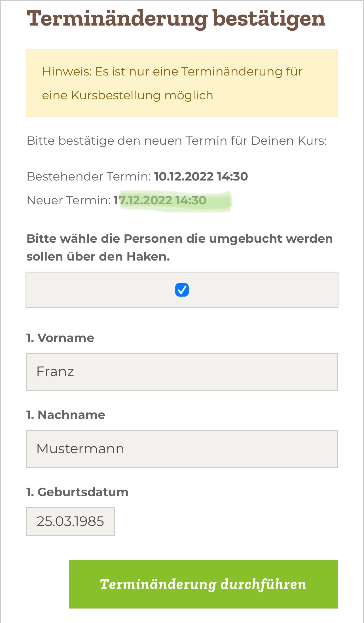This screenshot has width=364, height=623.
Task: Click the yellow Hinweis notice box
Action: (x=182, y=83)
